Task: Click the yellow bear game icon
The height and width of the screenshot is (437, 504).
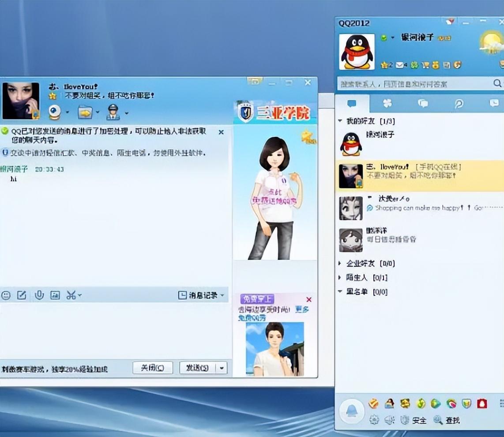Action: tap(405, 403)
